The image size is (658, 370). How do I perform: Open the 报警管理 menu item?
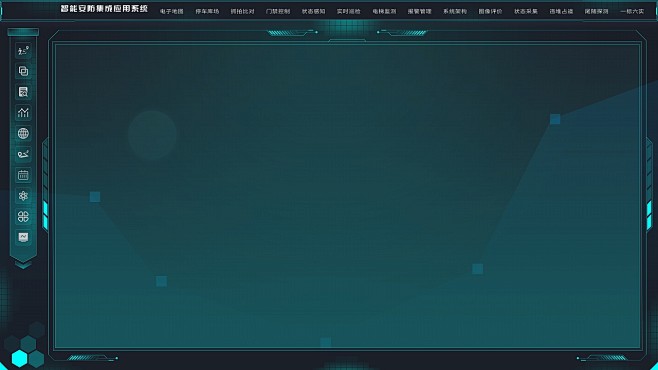tap(420, 11)
